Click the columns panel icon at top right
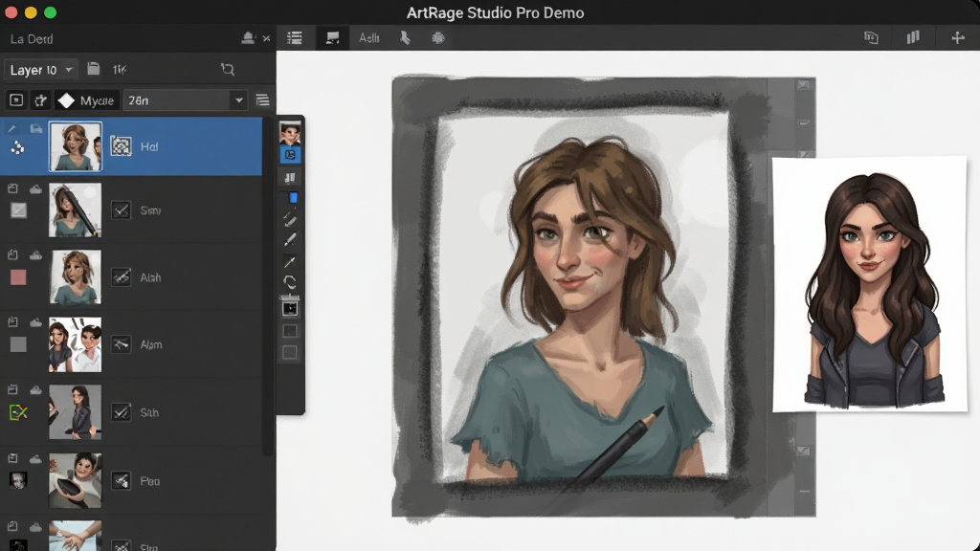Screen dimensions: 980x551 coord(913,38)
